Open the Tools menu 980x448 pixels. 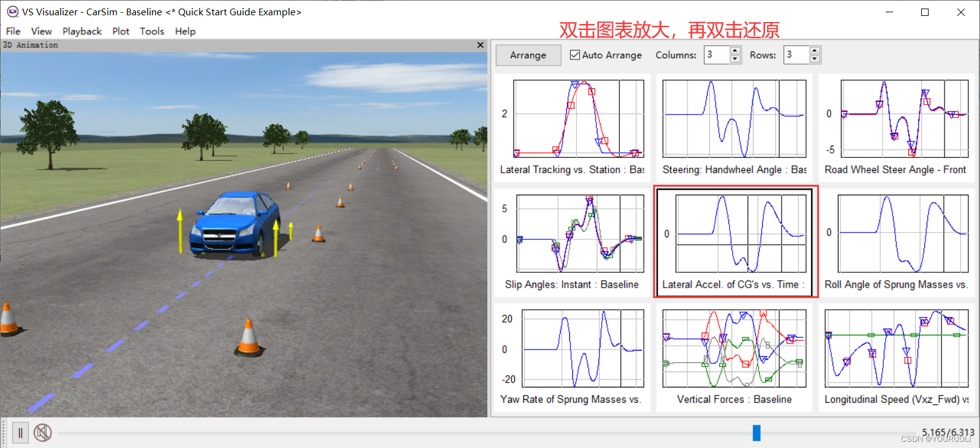[x=152, y=31]
